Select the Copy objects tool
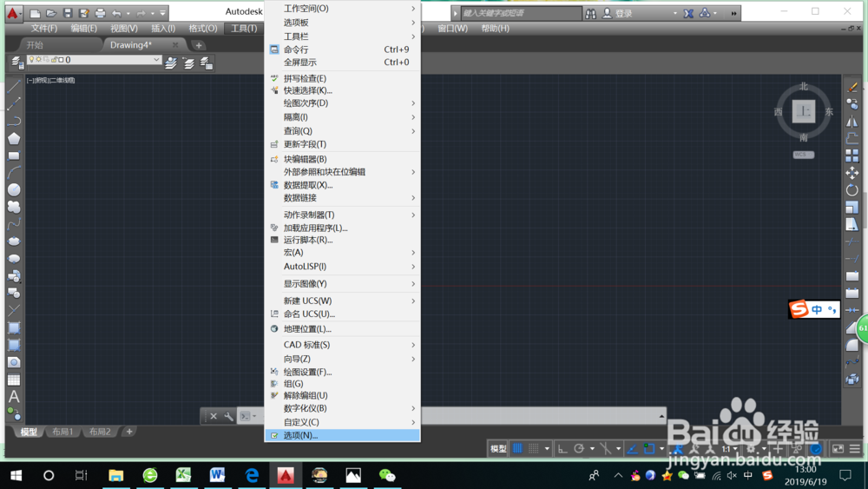This screenshot has height=489, width=868. click(852, 103)
